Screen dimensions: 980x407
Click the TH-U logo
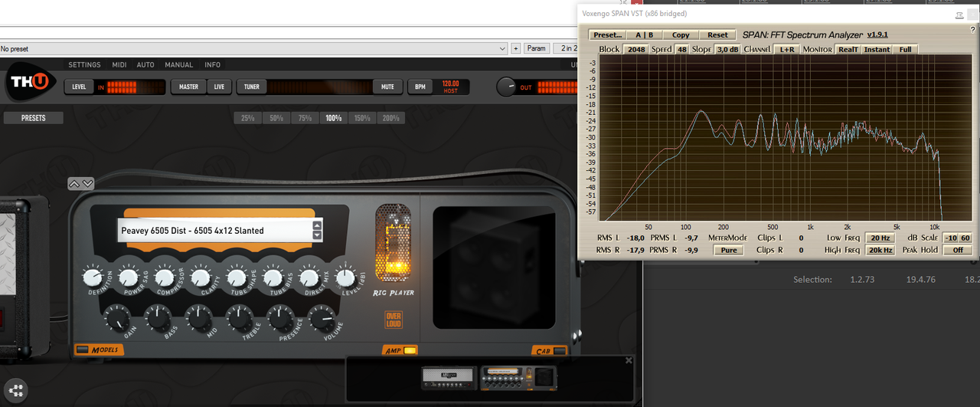point(31,83)
